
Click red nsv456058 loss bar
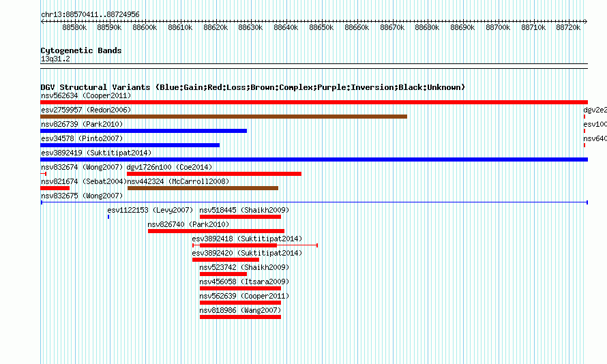(240, 288)
